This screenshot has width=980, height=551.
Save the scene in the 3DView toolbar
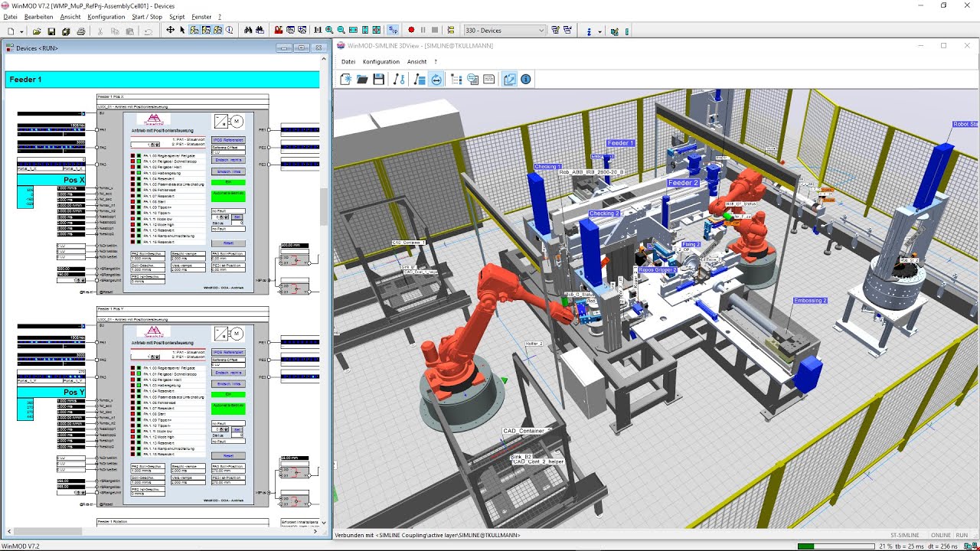(378, 79)
